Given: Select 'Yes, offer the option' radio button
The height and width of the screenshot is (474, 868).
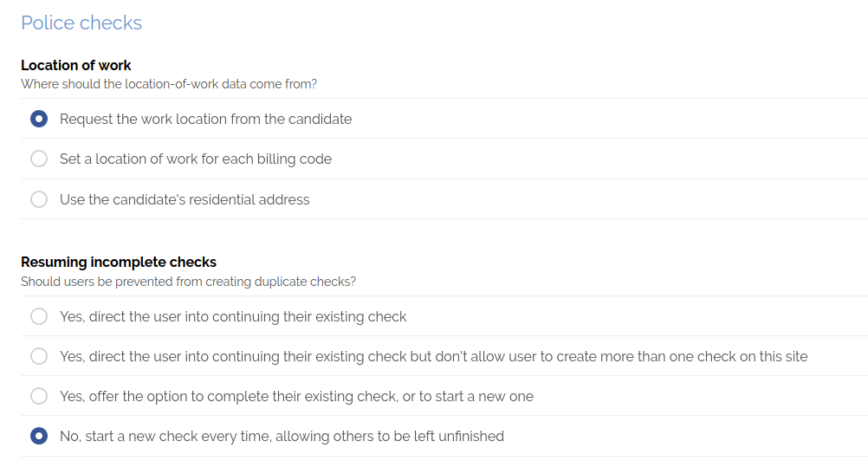Looking at the screenshot, I should 39,396.
